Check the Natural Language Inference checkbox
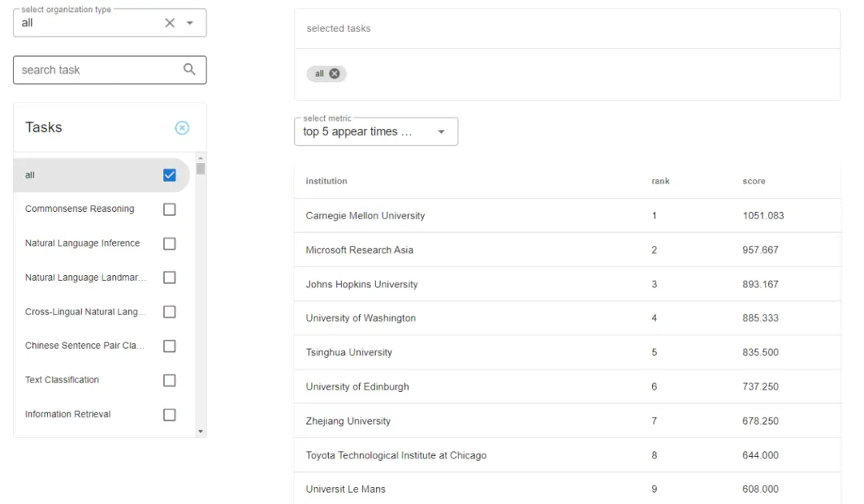This screenshot has width=864, height=504. [170, 244]
